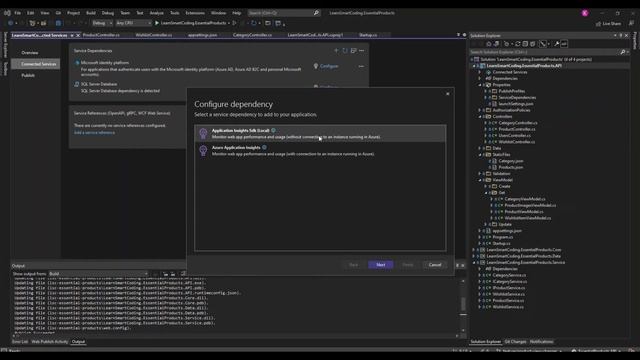Open Category.json in Solution Explorer
The height and width of the screenshot is (360, 640).
tap(511, 161)
